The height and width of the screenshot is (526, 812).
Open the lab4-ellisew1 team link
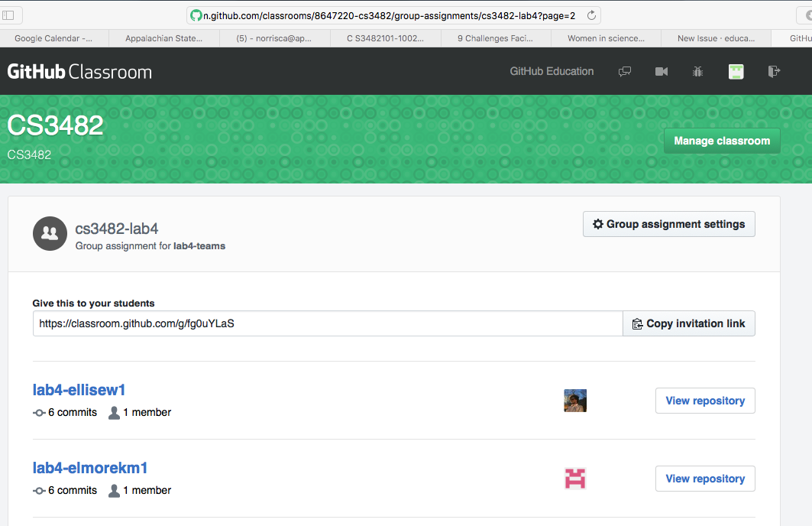click(x=79, y=389)
